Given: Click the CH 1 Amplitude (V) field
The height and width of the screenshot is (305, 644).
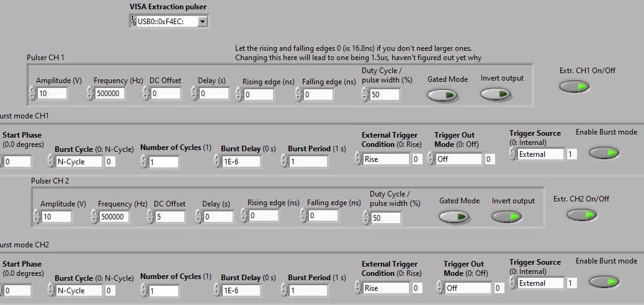Looking at the screenshot, I should 52,94.
